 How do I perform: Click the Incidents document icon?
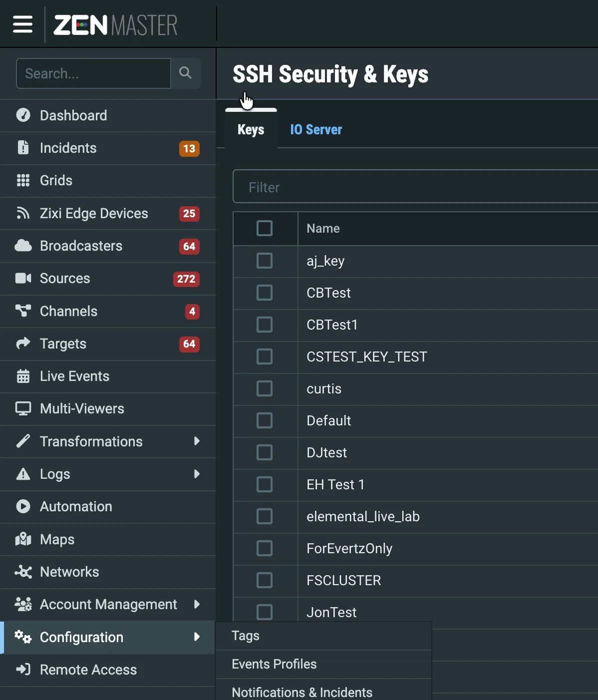tap(23, 148)
